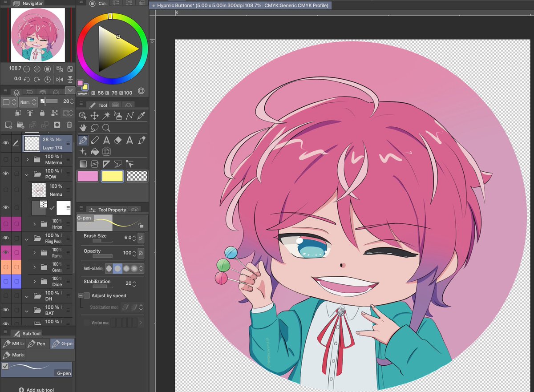Switch to the Navigator tab

(x=28, y=4)
